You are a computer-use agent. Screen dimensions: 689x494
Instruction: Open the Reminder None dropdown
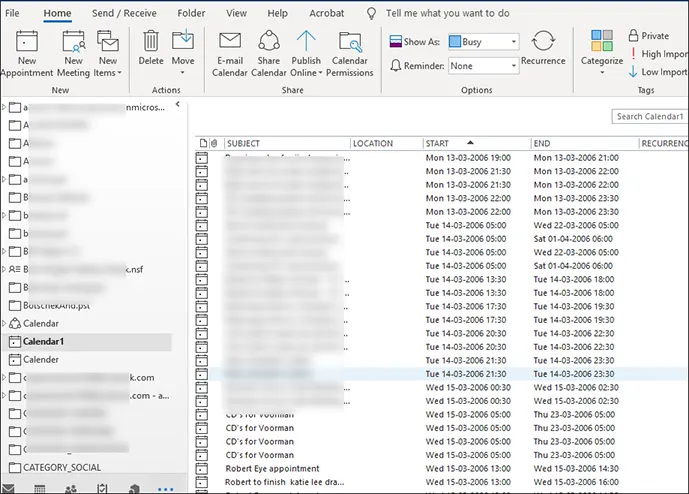click(x=483, y=66)
